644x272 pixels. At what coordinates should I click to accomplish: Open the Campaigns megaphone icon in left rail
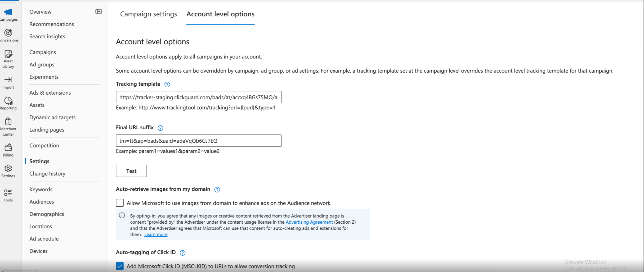click(x=8, y=12)
